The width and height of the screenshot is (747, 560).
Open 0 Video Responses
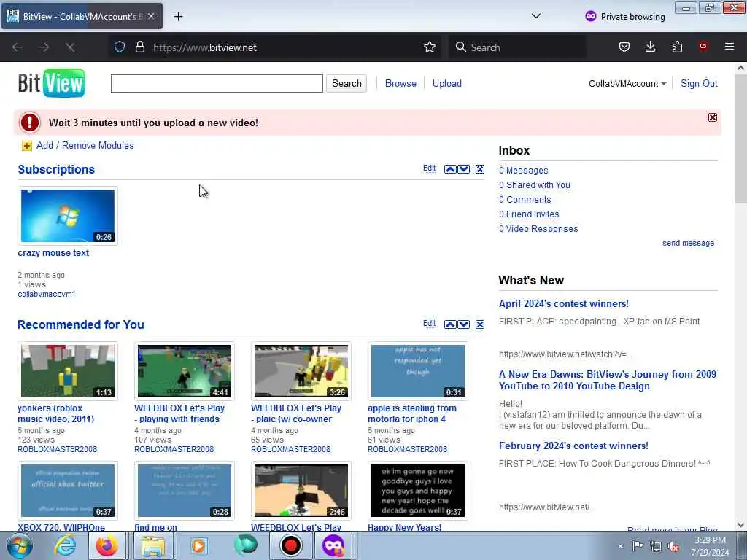point(538,228)
